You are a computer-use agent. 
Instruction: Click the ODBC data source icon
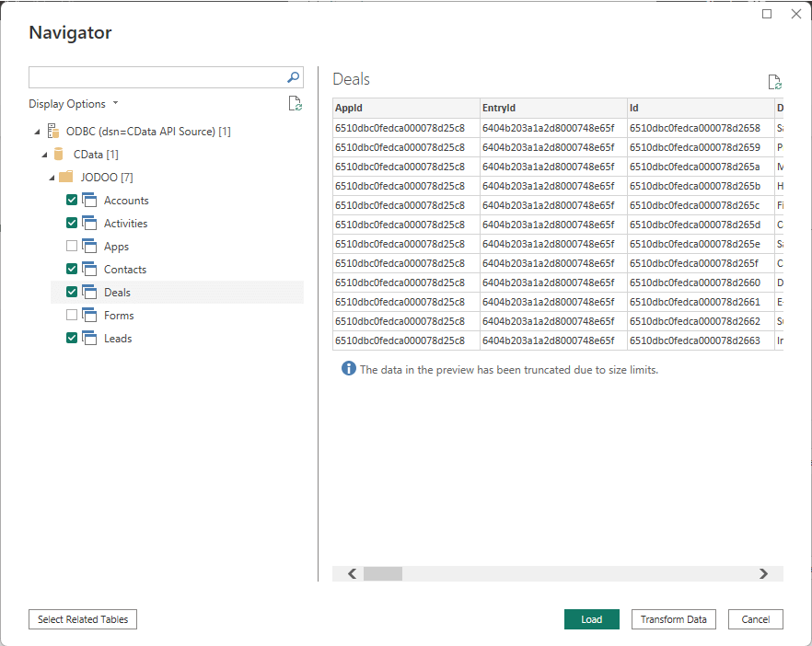52,131
